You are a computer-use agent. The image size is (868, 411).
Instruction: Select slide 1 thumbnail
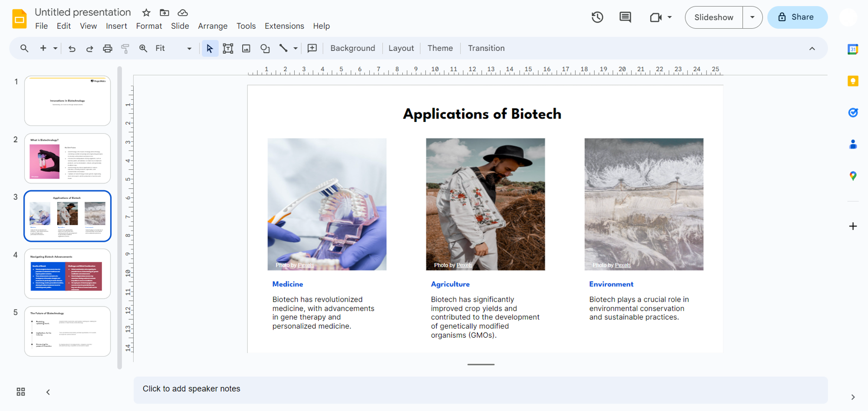coord(67,101)
